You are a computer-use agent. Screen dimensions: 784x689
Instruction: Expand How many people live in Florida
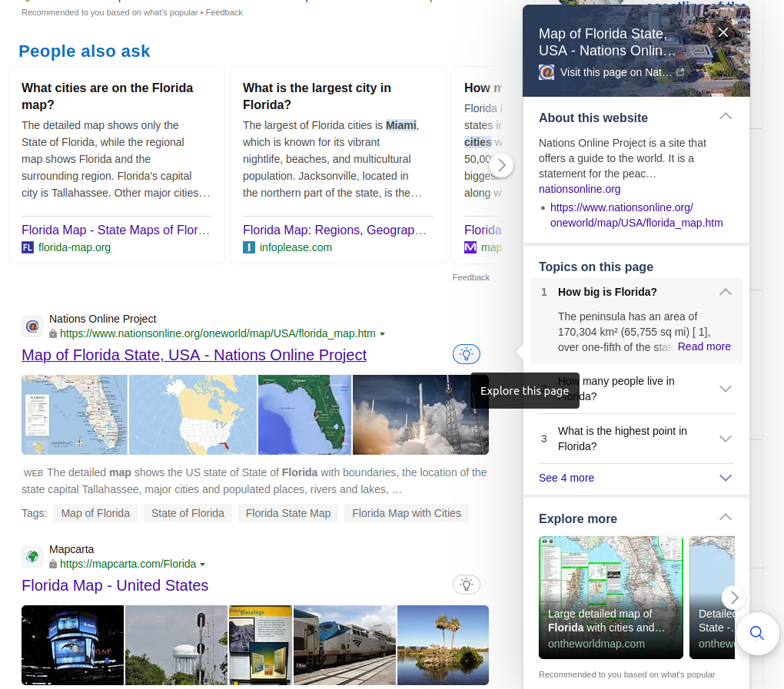pos(725,389)
